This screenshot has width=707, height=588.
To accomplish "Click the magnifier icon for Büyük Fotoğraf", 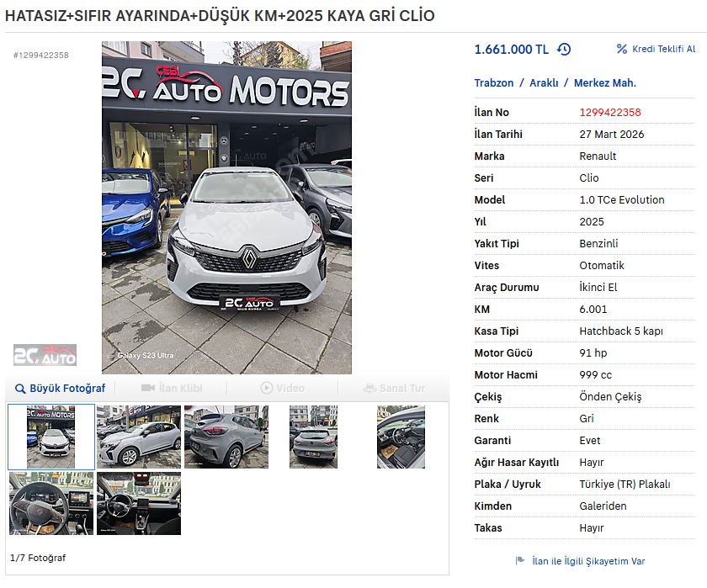I will [x=20, y=389].
